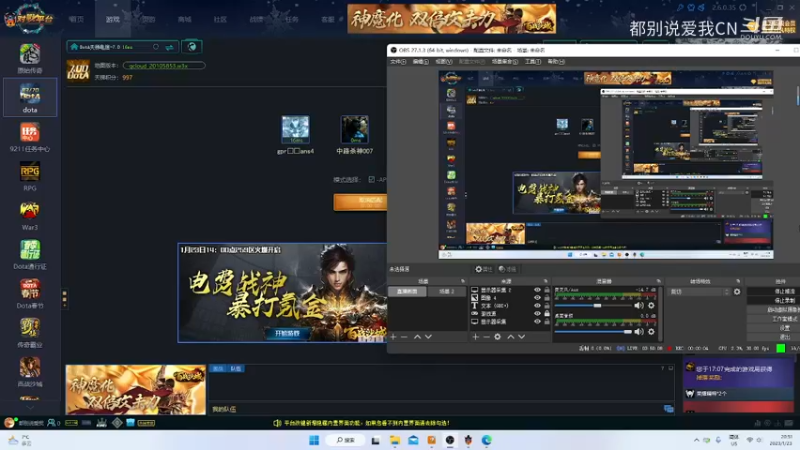
Task: Click the 7.00 DotA map logo
Action: 78,71
